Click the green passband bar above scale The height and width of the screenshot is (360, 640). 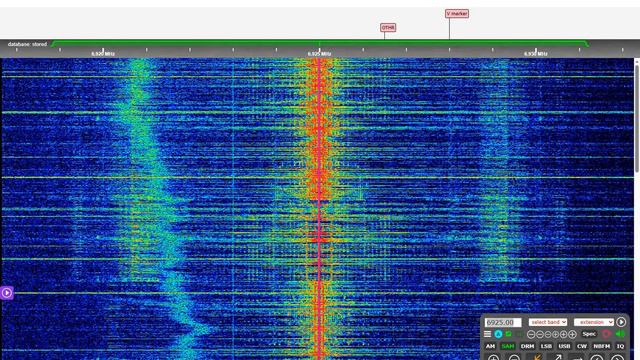click(x=319, y=42)
